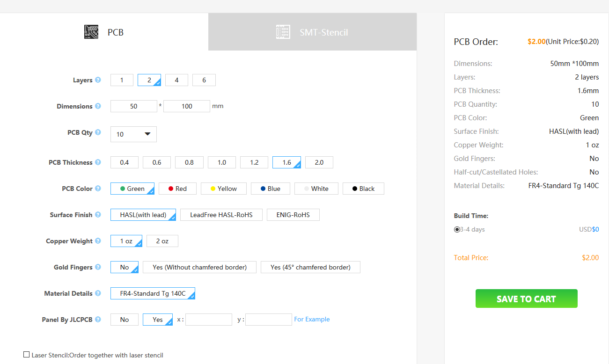Viewport: 609px width, 364px height.
Task: Click the SMT-Stencil tab icon
Action: coord(283,32)
